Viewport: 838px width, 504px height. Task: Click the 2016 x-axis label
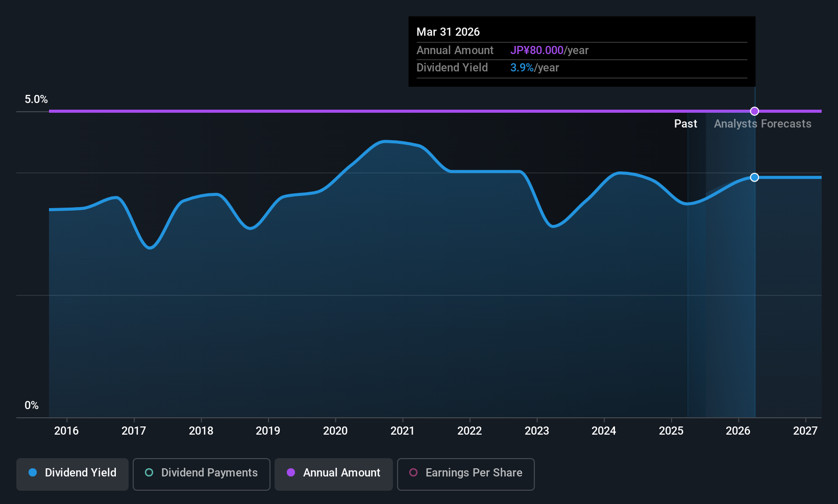click(x=66, y=431)
